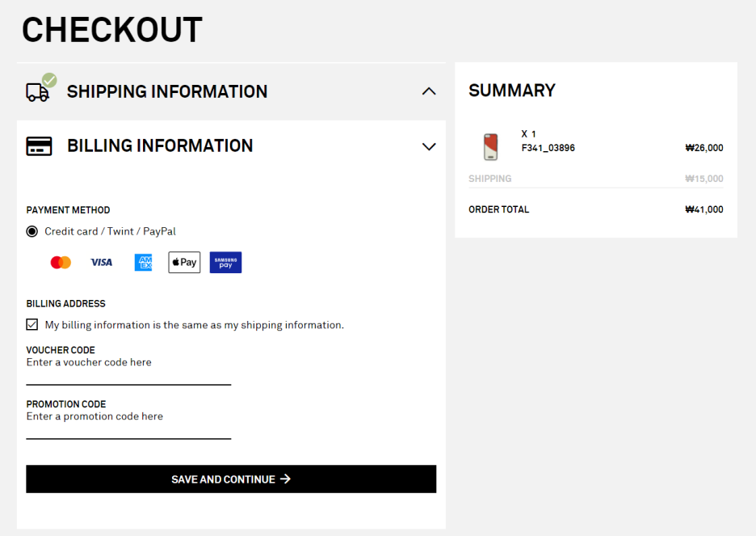Click the promotion code input field
756x536 pixels.
(128, 428)
